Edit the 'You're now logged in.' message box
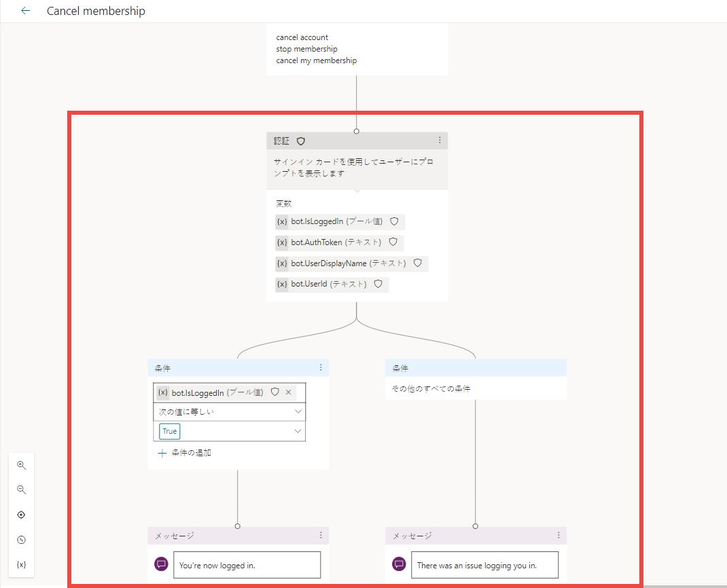Image resolution: width=727 pixels, height=588 pixels. 247,565
